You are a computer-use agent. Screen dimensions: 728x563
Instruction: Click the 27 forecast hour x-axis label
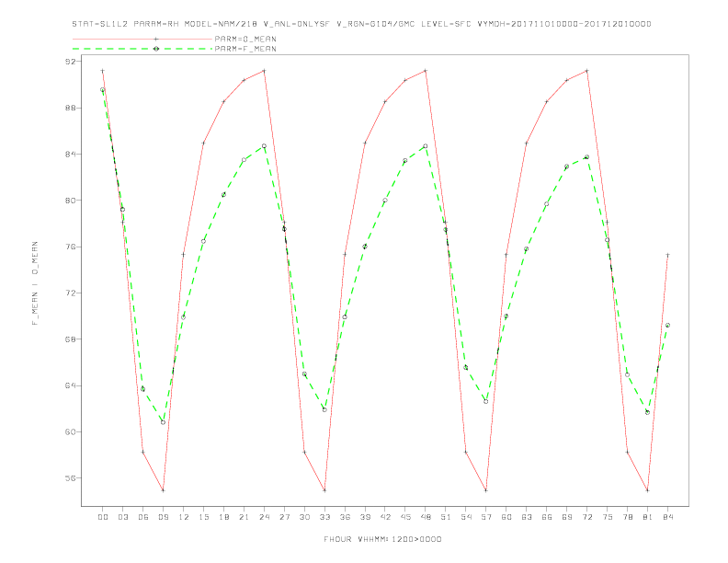click(x=285, y=517)
